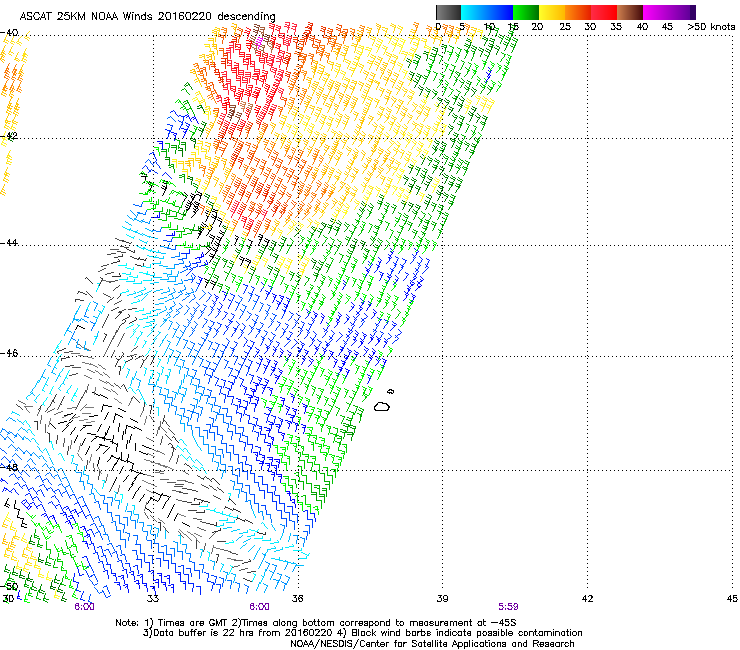Screen dimensions: 740x650
Task: Click the small island outline near -46.5 latitude
Action: click(390, 391)
